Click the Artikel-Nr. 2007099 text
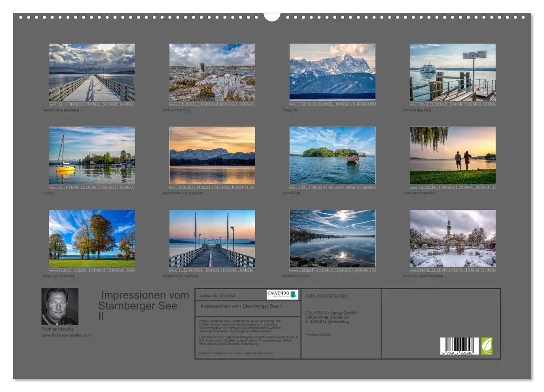Image resolution: width=544 pixels, height=392 pixels. pyautogui.click(x=218, y=296)
